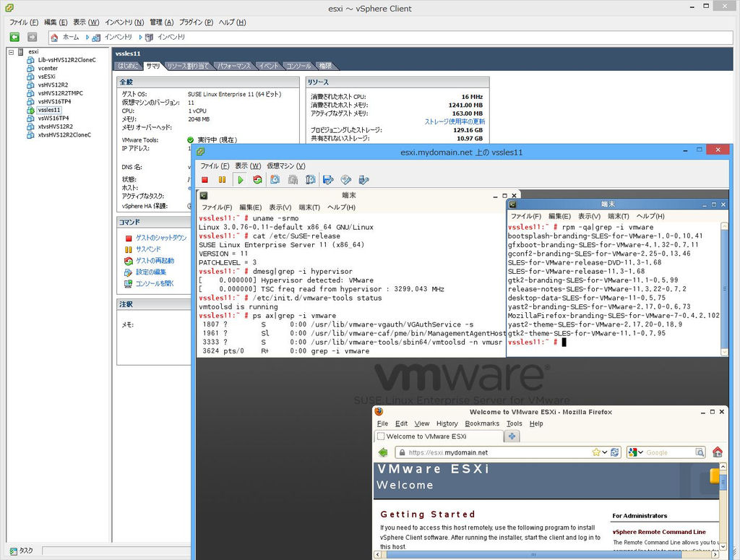This screenshot has width=740, height=560.
Task: Collapse the esxi host tree node
Action: pyautogui.click(x=12, y=52)
